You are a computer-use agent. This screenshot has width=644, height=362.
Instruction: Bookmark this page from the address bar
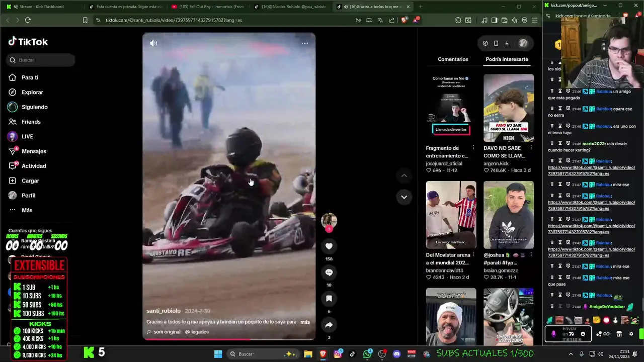coord(85,20)
